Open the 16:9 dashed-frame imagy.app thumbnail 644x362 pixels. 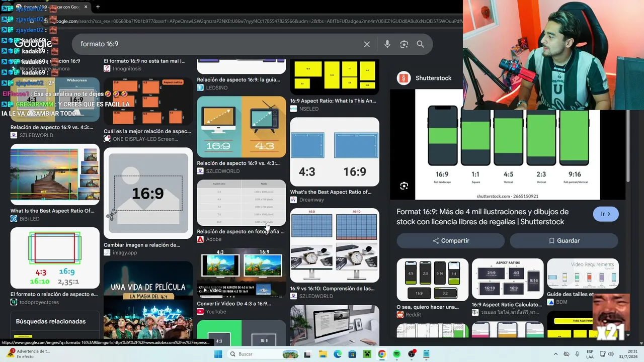click(148, 193)
